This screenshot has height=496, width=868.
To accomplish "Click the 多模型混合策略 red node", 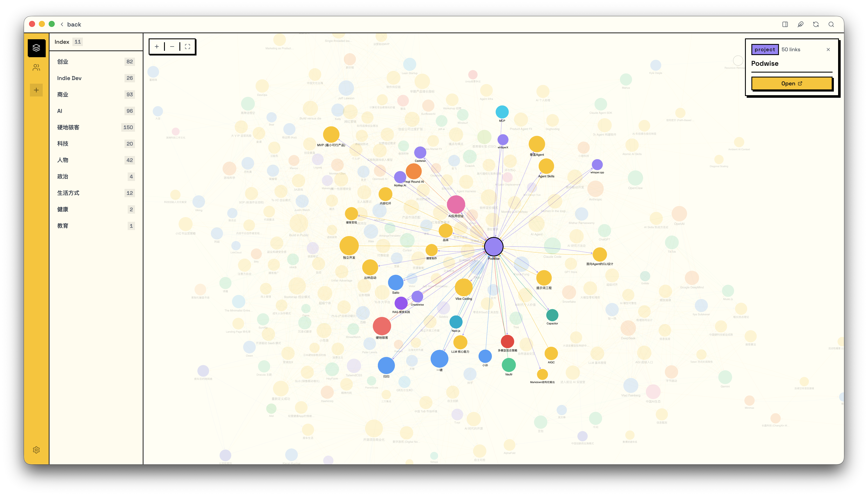I will 507,342.
